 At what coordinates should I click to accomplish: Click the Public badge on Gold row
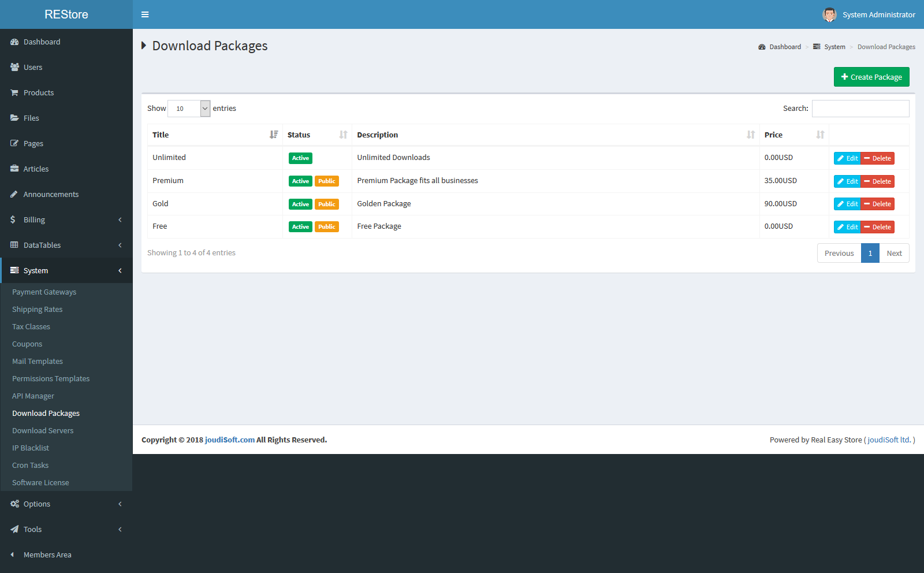pos(327,204)
